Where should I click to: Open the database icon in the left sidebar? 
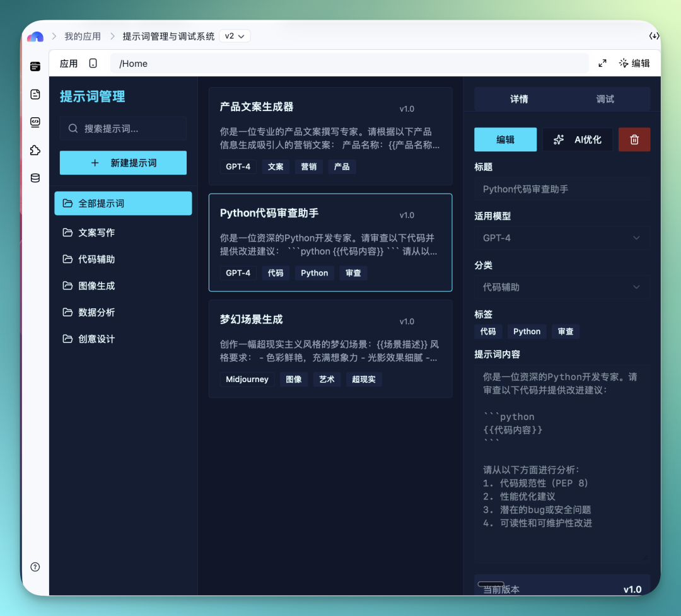[x=35, y=178]
